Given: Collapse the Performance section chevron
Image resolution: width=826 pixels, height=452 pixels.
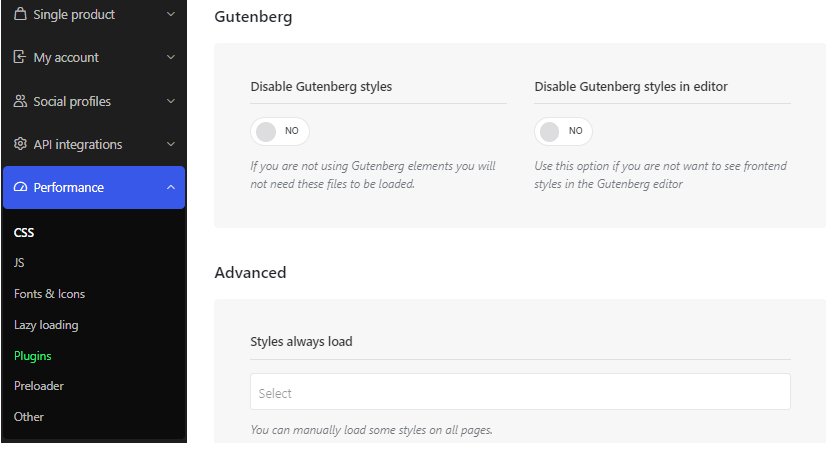Looking at the screenshot, I should [171, 187].
